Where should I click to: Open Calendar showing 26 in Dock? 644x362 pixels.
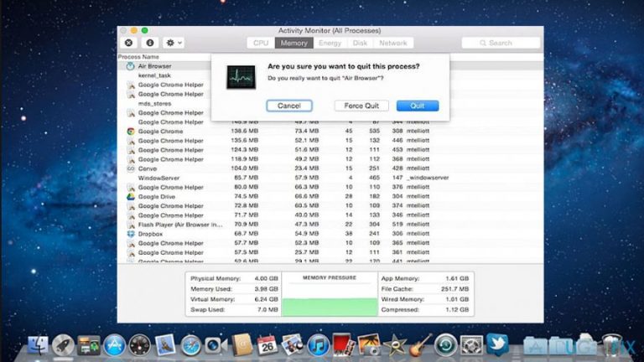point(267,344)
